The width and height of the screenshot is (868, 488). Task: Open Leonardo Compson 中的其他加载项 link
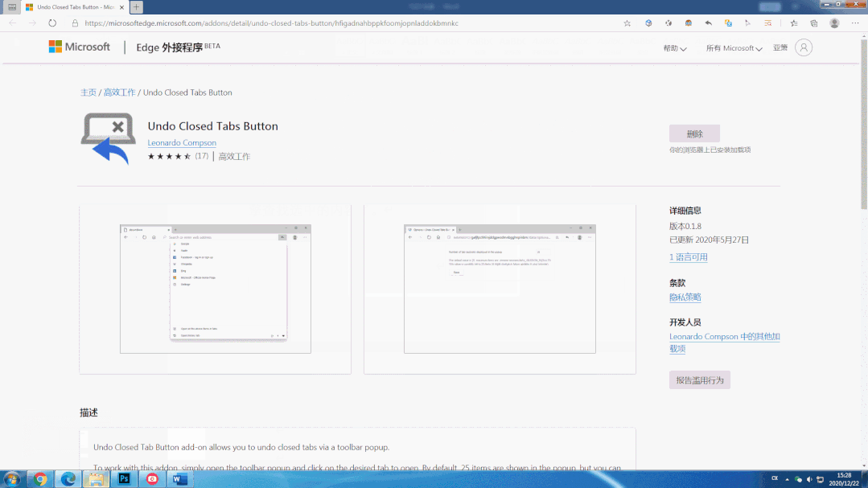(x=725, y=342)
